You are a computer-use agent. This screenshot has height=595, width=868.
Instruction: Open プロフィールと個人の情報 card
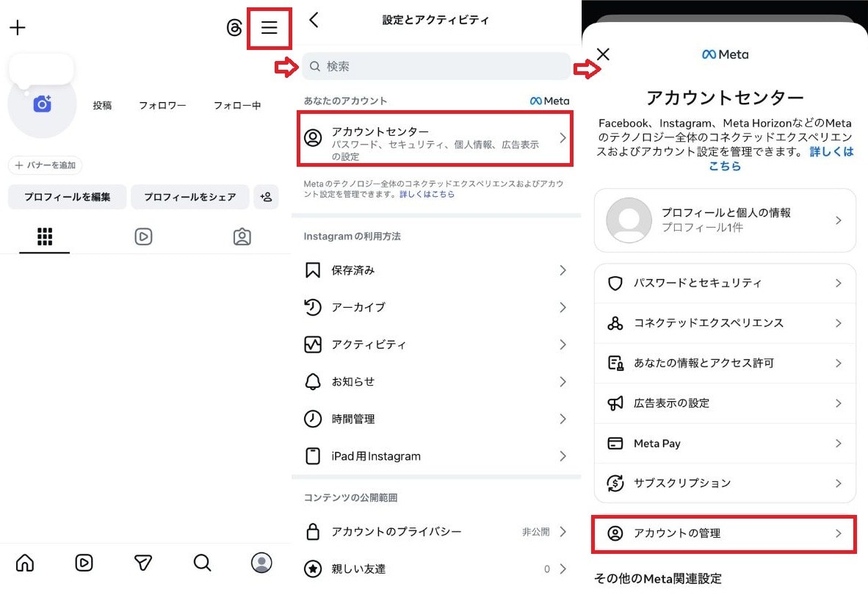[725, 220]
